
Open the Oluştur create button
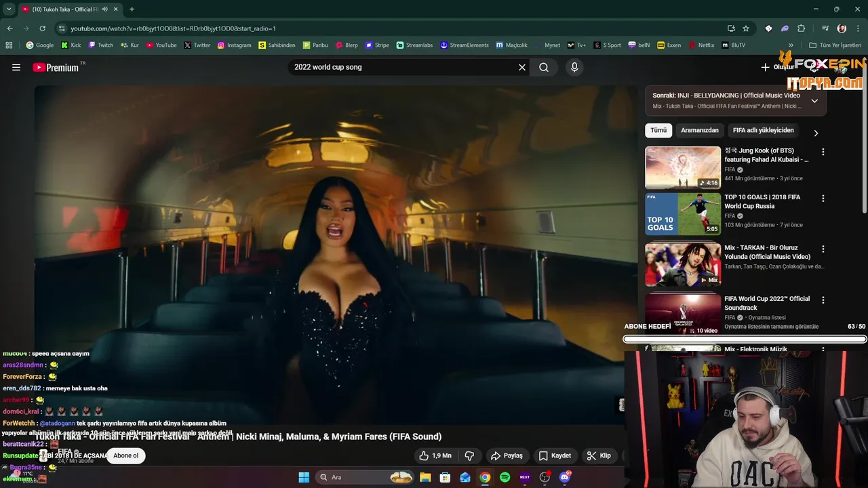(778, 67)
